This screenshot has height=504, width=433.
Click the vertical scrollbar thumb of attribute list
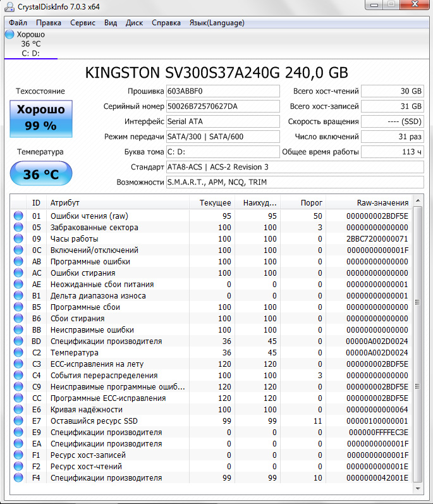click(418, 344)
